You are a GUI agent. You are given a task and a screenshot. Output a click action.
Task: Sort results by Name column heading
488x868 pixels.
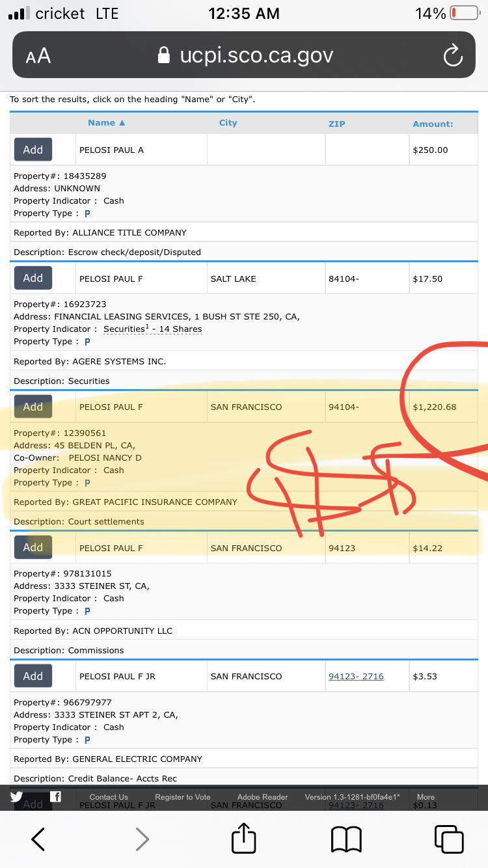coord(106,122)
